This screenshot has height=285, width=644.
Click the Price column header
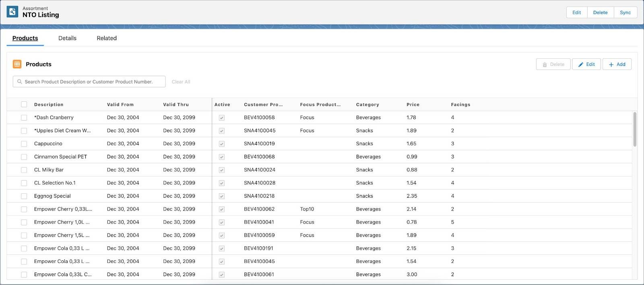(413, 105)
